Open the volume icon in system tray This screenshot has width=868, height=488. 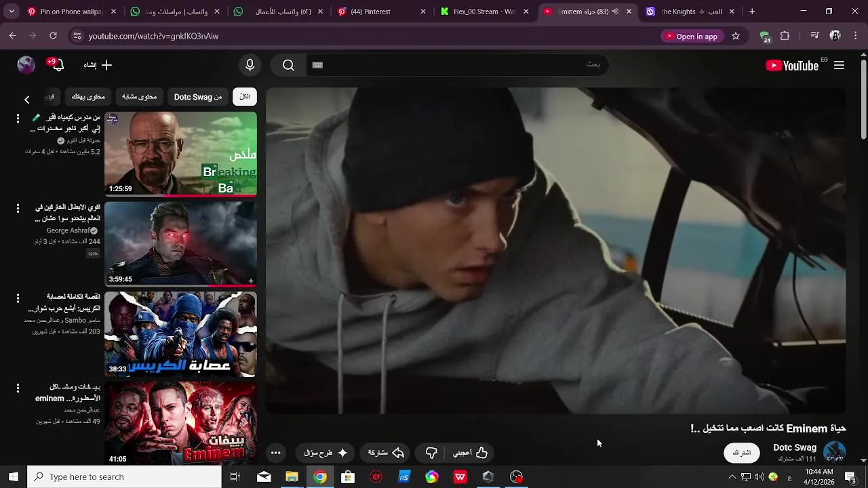[x=759, y=477]
